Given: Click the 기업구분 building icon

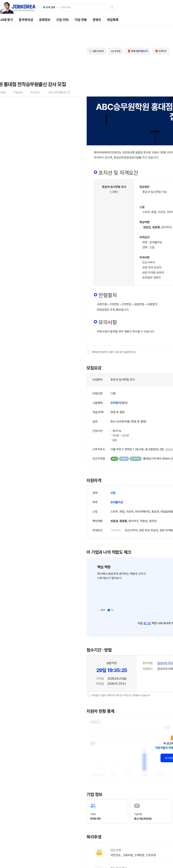Looking at the screenshot, I should click(x=137, y=806).
